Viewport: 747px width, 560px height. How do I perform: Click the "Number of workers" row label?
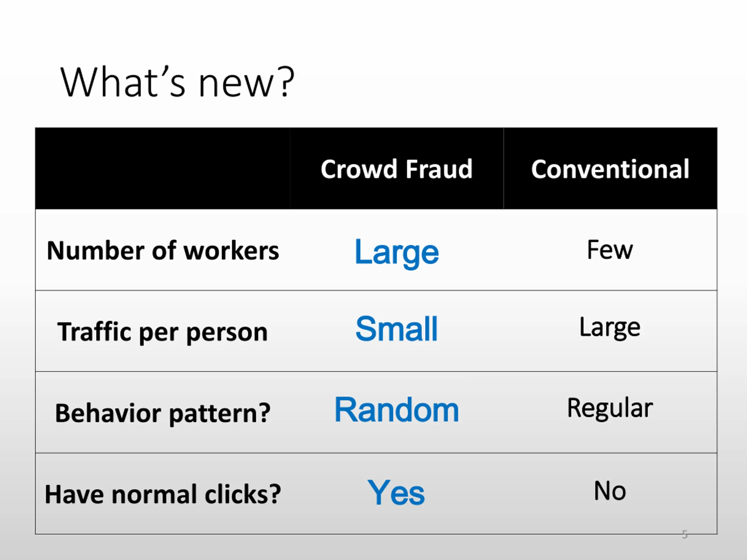(x=163, y=251)
